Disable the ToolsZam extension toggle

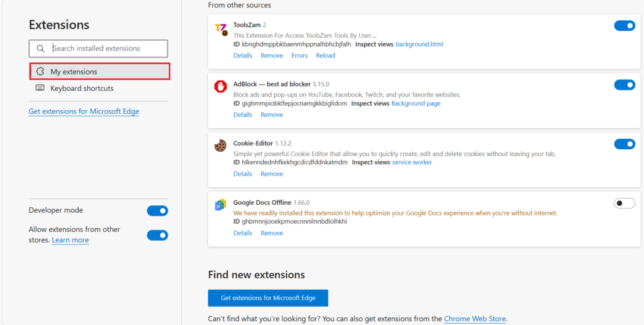pos(625,26)
